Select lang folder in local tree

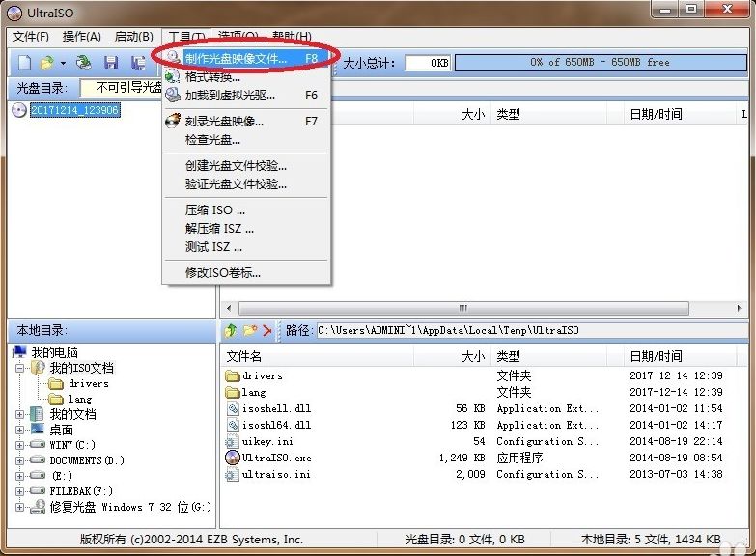click(79, 400)
